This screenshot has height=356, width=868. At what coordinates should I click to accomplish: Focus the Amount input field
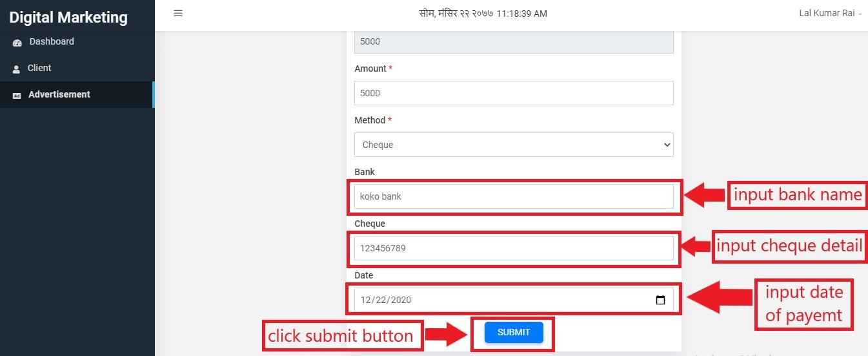514,93
